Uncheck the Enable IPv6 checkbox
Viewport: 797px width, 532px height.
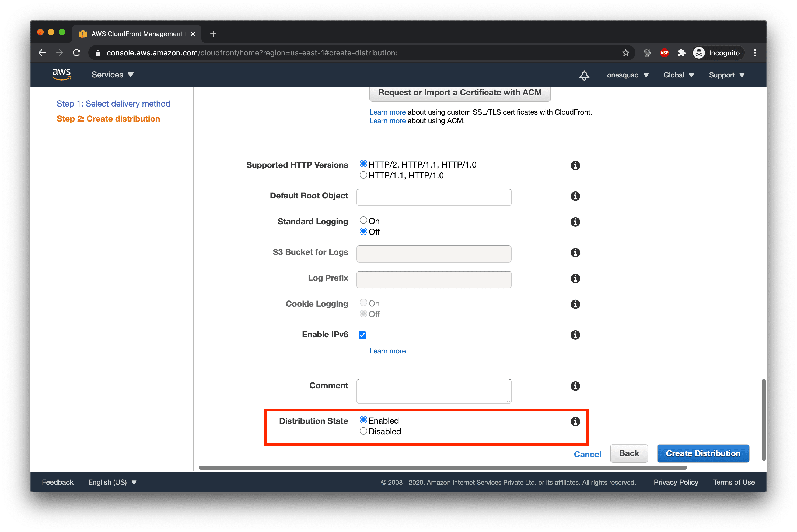coord(362,335)
